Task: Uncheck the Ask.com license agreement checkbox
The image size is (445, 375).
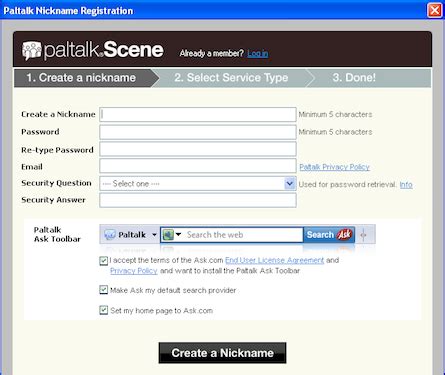Action: pos(104,261)
